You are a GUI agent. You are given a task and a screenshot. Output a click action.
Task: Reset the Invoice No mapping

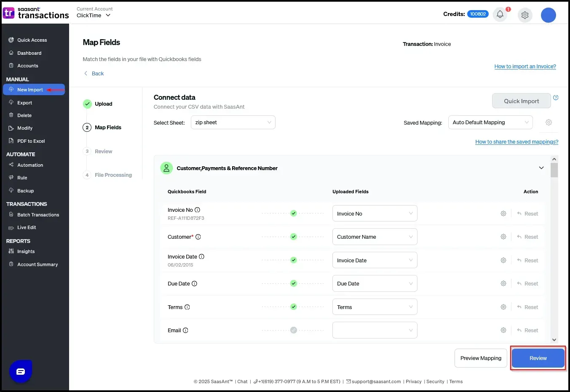[x=528, y=213]
